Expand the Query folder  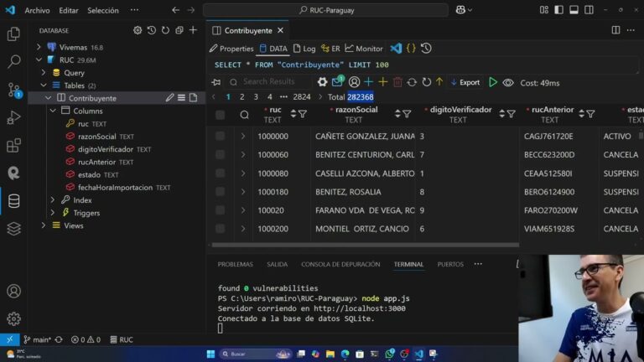pos(44,72)
